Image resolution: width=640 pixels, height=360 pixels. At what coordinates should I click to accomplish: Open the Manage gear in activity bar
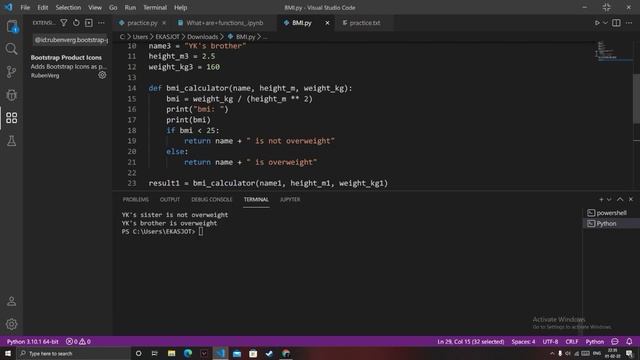pos(11,324)
